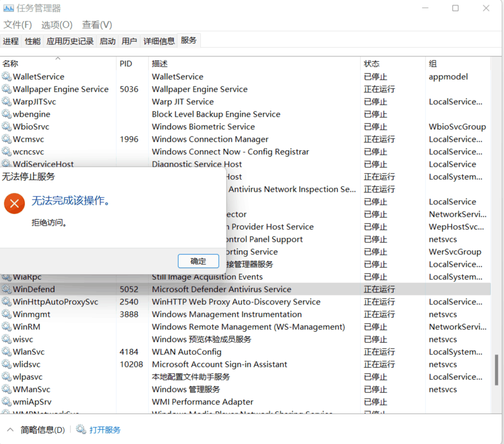Click the WepHostSvc... group cell
This screenshot has width=504, height=444.
point(456,227)
